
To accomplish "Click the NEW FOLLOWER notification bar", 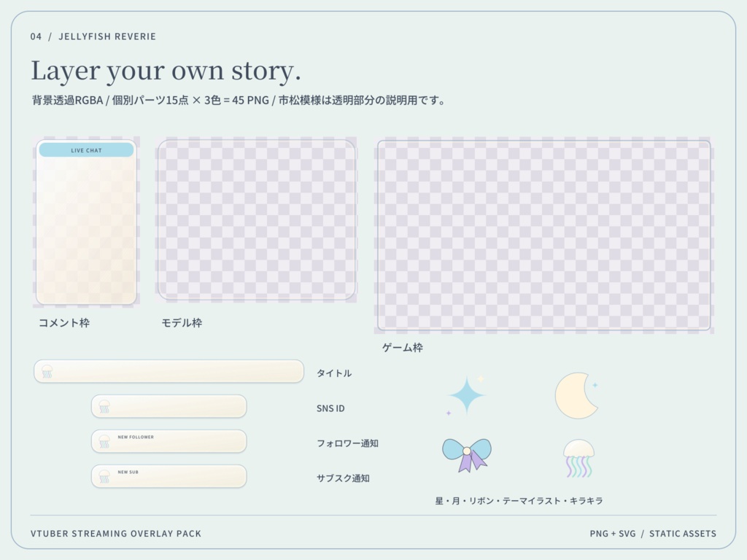I will 169,441.
